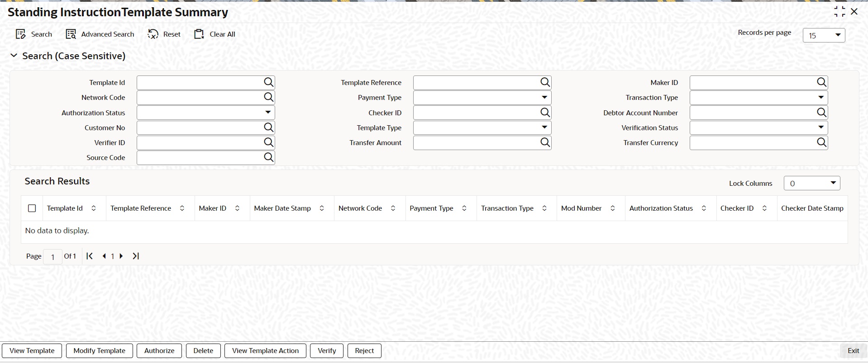The image size is (868, 363).
Task: Open Network Code lookup magnifier
Action: (269, 97)
